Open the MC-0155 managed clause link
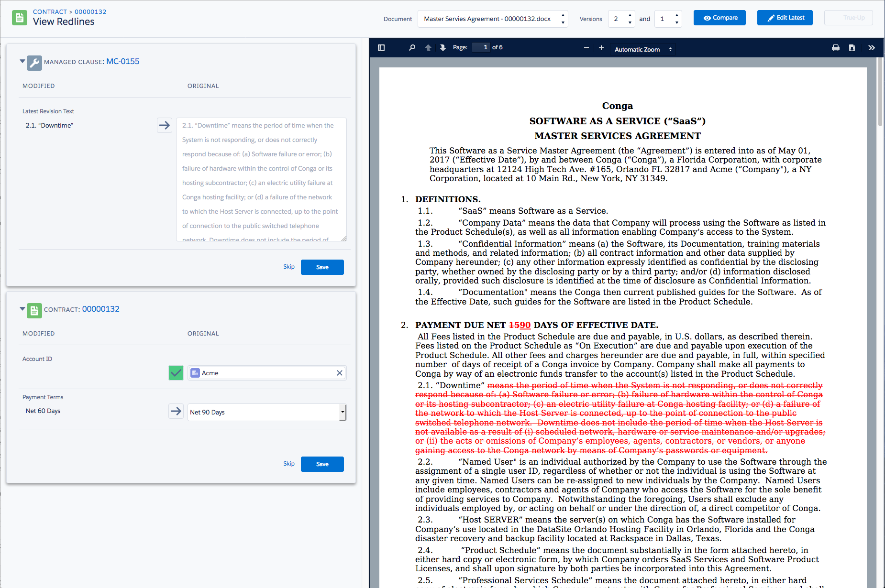Image resolution: width=885 pixels, height=588 pixels. pyautogui.click(x=122, y=61)
